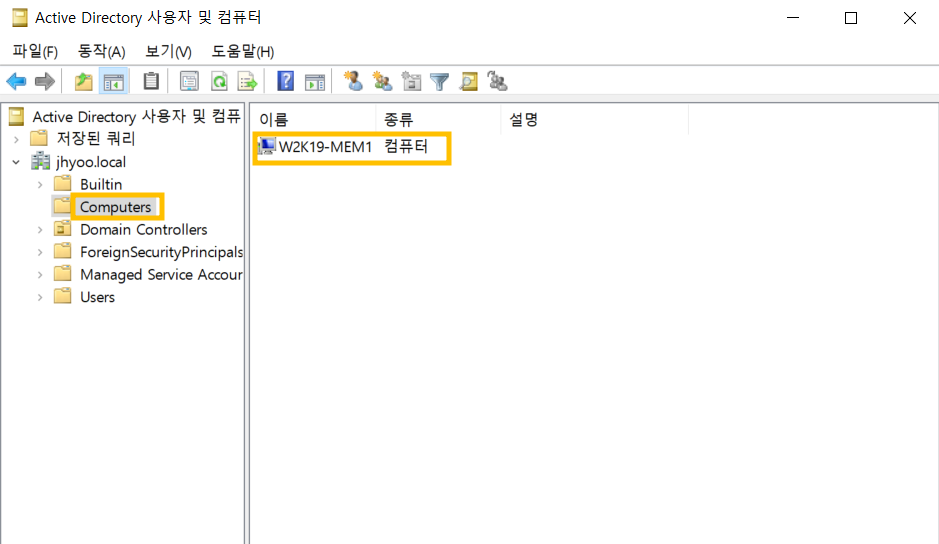Add objects to group with last toolbar icon
939x544 pixels.
point(497,81)
